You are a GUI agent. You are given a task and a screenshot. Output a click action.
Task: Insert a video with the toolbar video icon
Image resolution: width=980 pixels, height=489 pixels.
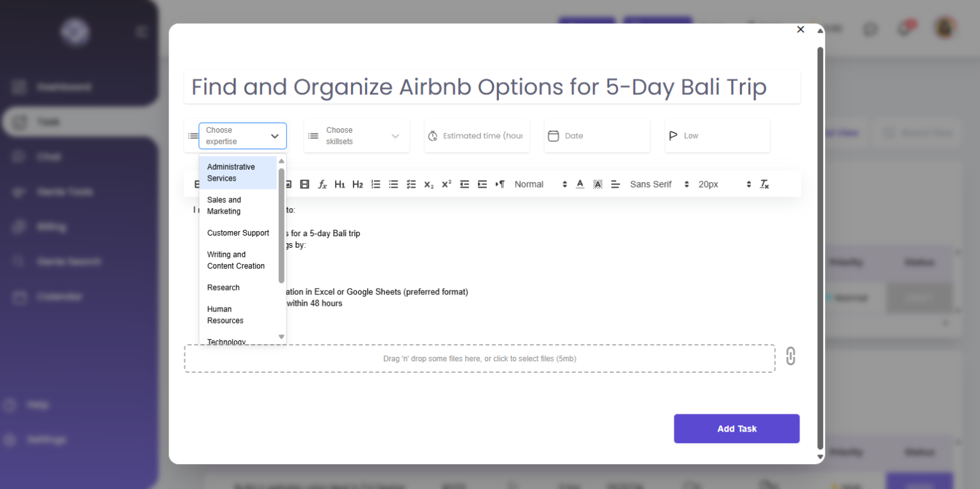click(x=304, y=184)
